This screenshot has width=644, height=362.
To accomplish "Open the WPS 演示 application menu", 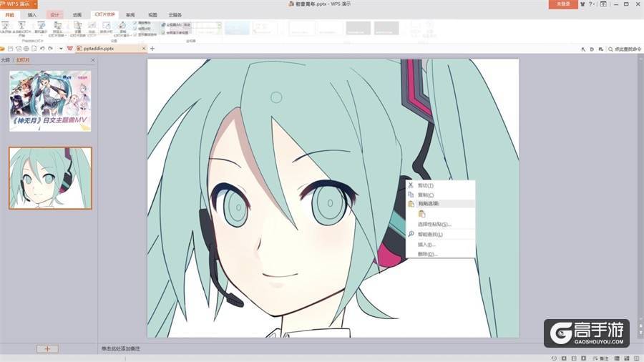I will coord(17,4).
